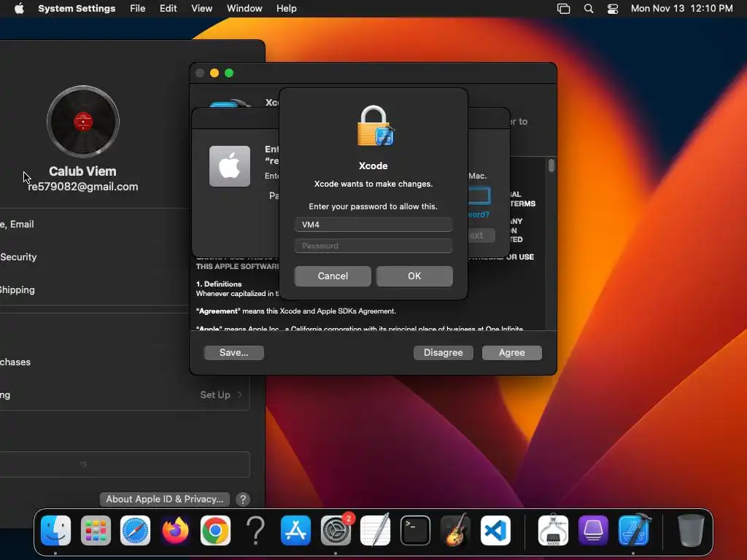Open the Apple menu
The image size is (747, 560).
coord(19,8)
